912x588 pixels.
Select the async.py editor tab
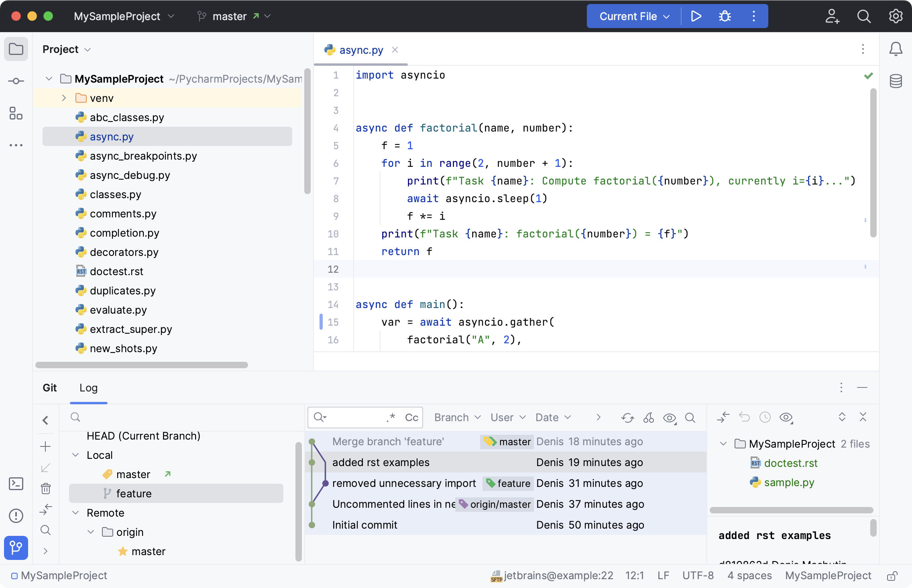click(360, 50)
